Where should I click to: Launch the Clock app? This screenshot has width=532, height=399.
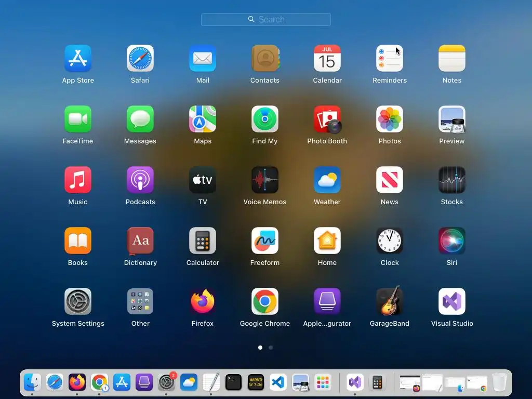tap(390, 241)
